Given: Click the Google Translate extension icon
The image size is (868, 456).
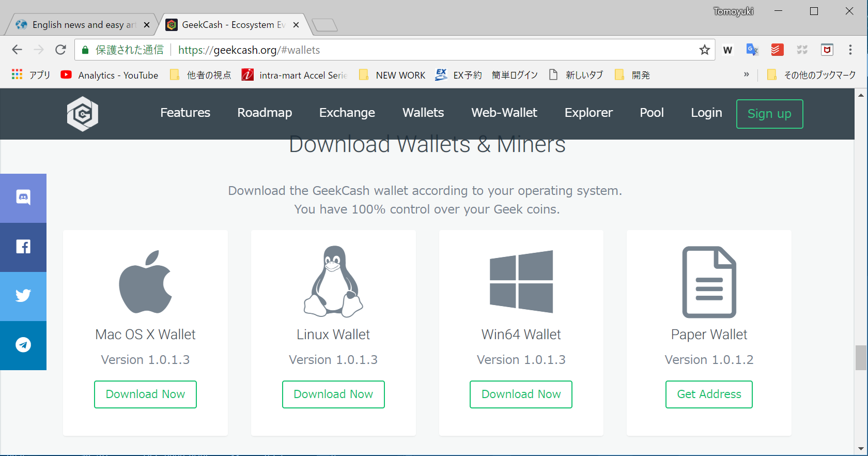Looking at the screenshot, I should coord(752,50).
